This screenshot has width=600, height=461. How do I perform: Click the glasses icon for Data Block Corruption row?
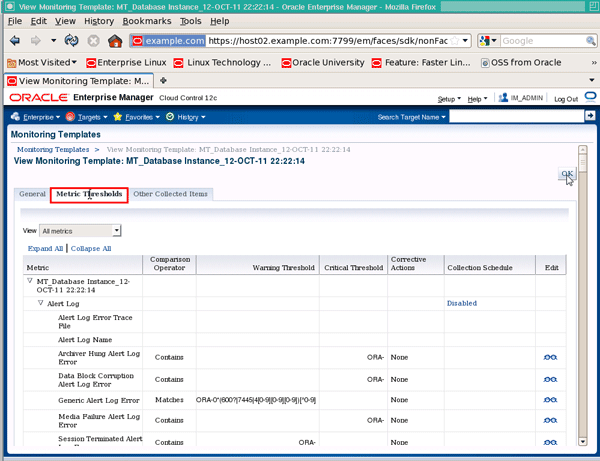(x=550, y=380)
